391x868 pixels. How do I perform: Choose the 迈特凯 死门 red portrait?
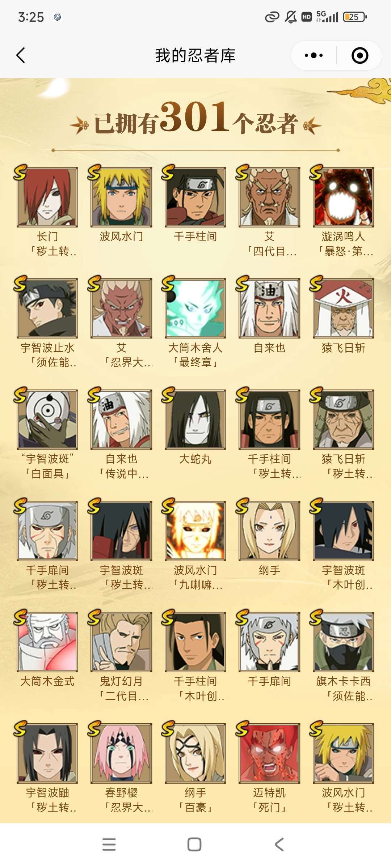(269, 753)
